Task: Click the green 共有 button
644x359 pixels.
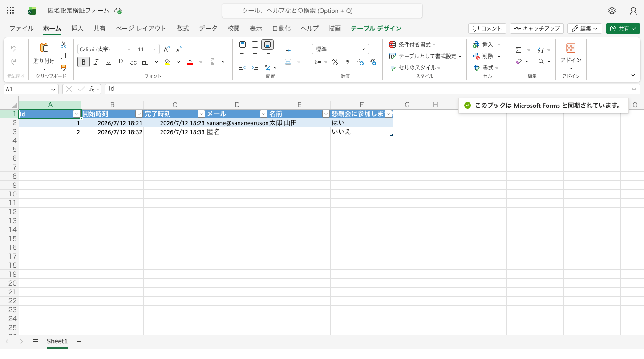Action: pos(623,29)
